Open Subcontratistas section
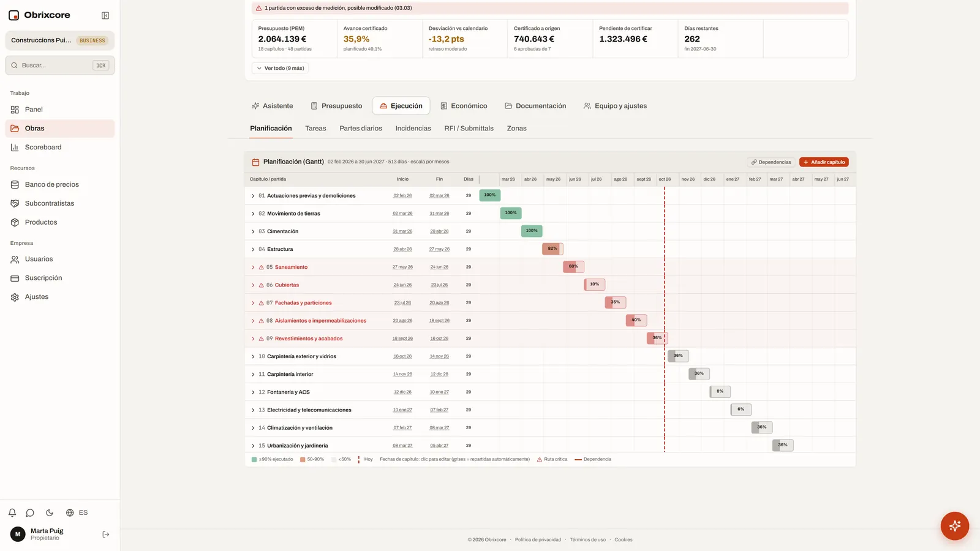Screen dimensions: 980x551 click(x=59, y=203)
